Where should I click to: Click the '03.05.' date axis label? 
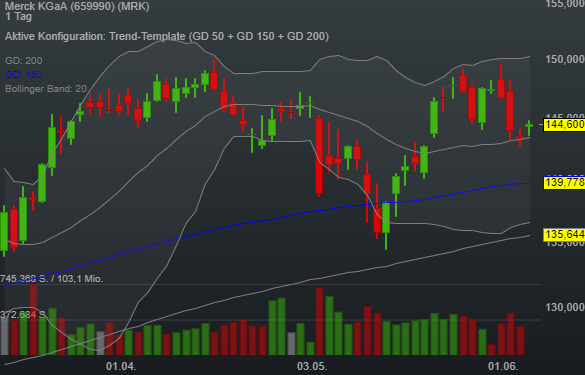pyautogui.click(x=312, y=366)
